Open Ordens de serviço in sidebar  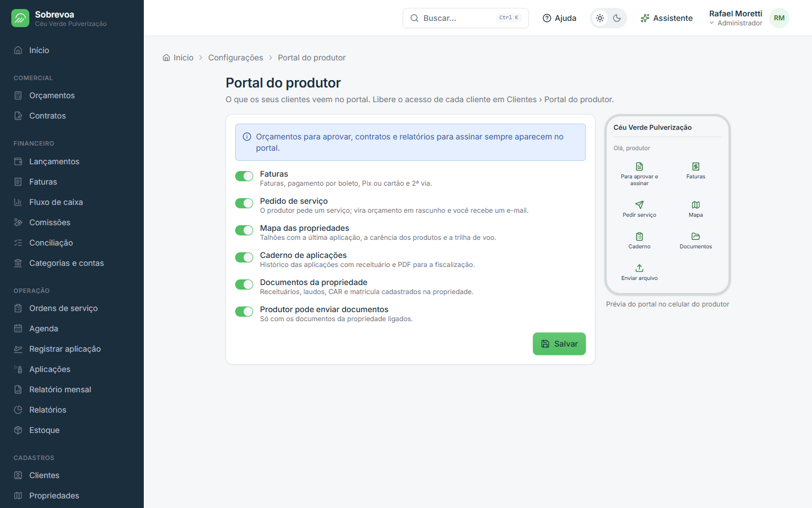click(72, 308)
